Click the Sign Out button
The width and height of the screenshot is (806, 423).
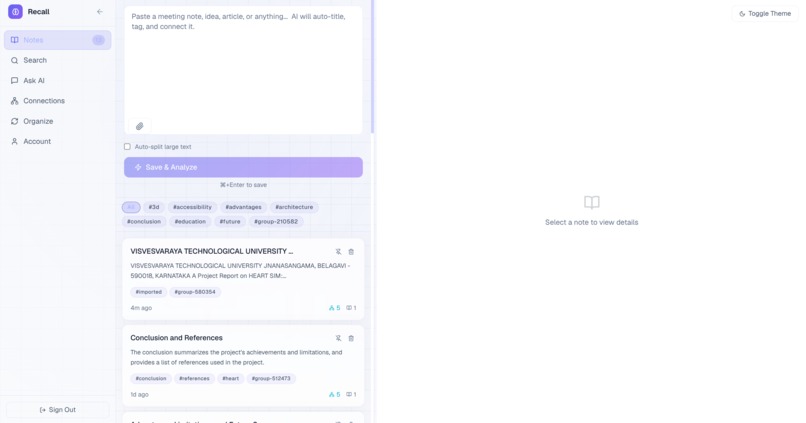point(58,410)
